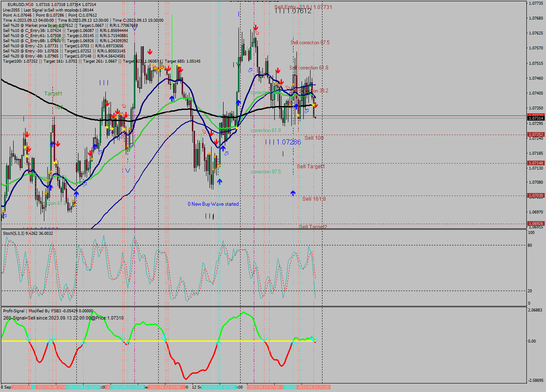The height and width of the screenshot is (392, 546).
Task: Click the 'Sell %10 @ C_Entry38' text line
Action: (x=65, y=30)
